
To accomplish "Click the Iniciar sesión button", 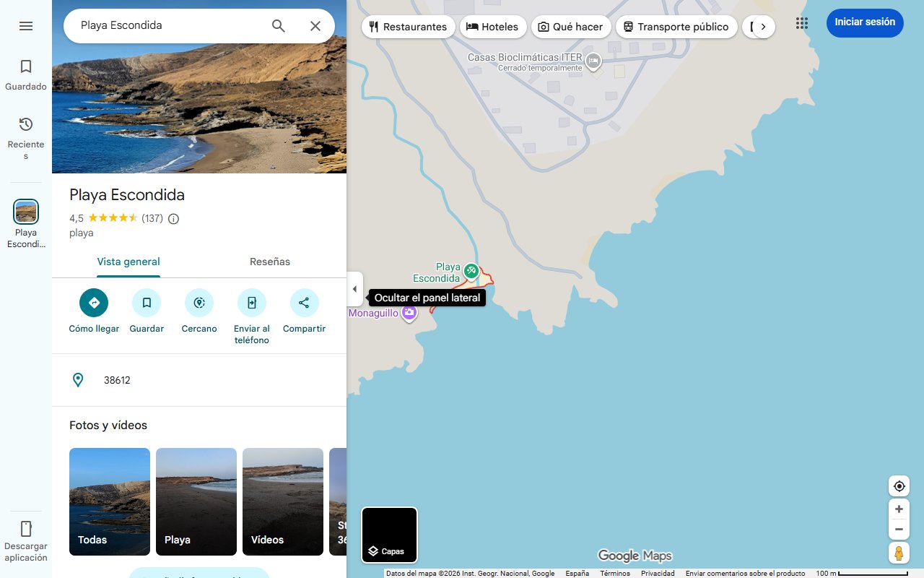I will point(864,22).
